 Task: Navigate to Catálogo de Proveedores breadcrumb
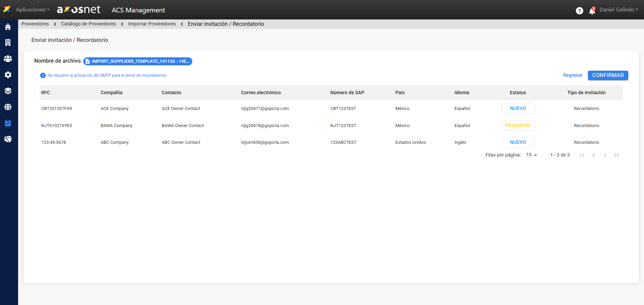click(88, 24)
